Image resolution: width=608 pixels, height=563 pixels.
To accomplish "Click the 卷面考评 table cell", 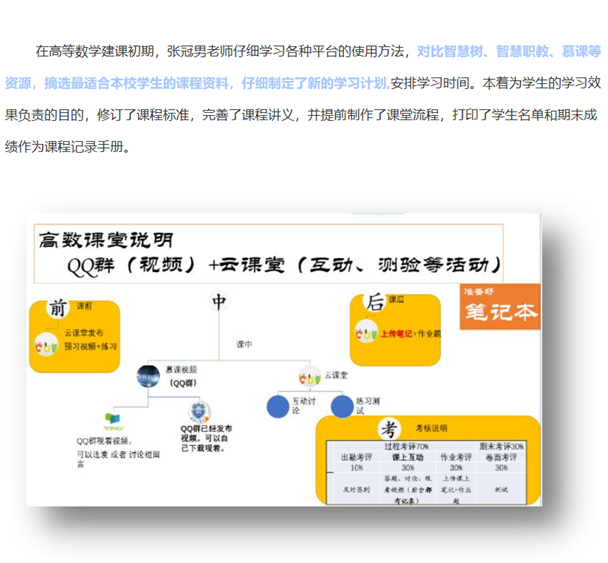I will (x=501, y=458).
